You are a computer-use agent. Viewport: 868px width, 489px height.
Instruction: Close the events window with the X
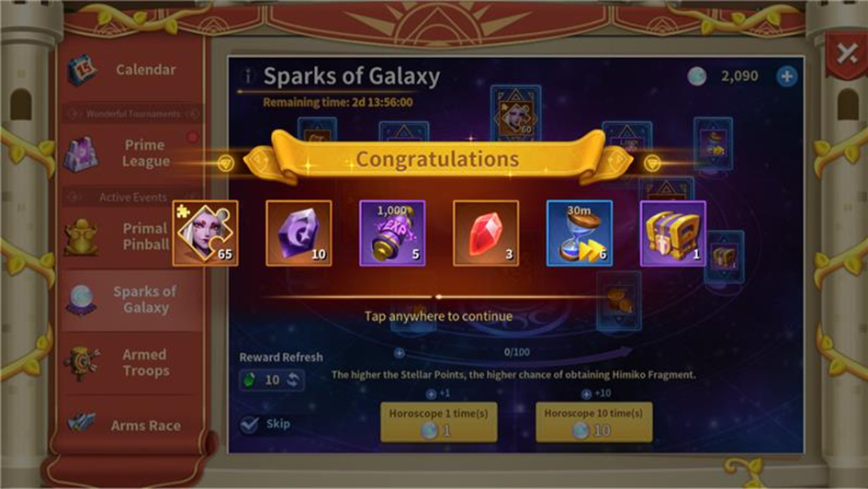point(846,53)
